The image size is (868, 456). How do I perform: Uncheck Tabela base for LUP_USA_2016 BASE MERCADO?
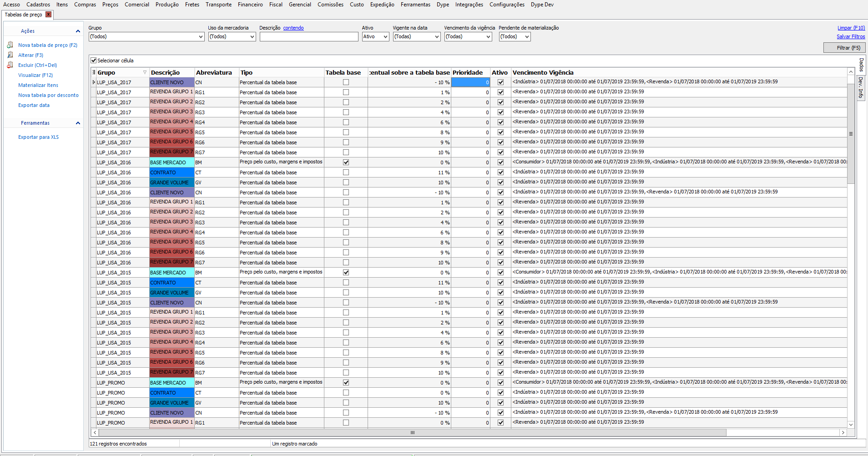click(346, 162)
